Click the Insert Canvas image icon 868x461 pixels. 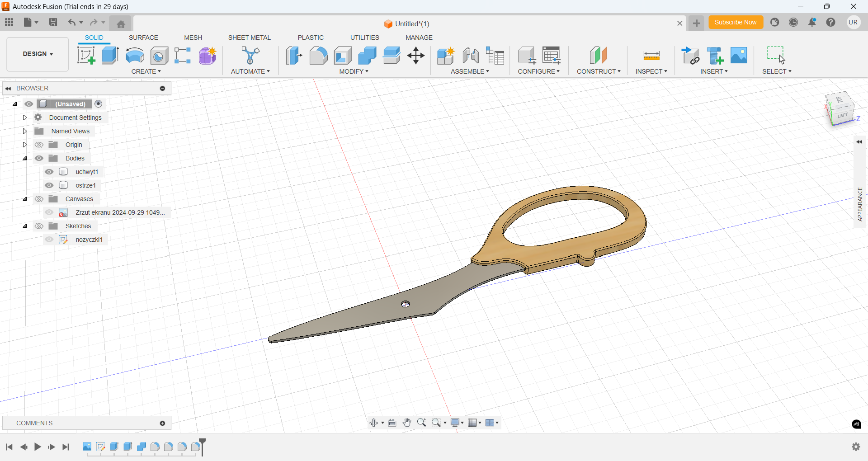click(739, 56)
